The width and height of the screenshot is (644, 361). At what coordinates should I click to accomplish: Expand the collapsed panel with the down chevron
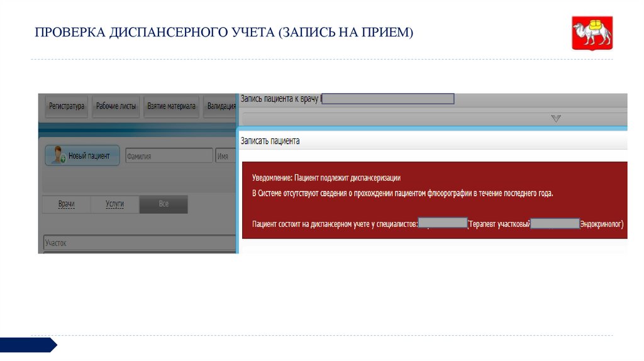point(556,119)
